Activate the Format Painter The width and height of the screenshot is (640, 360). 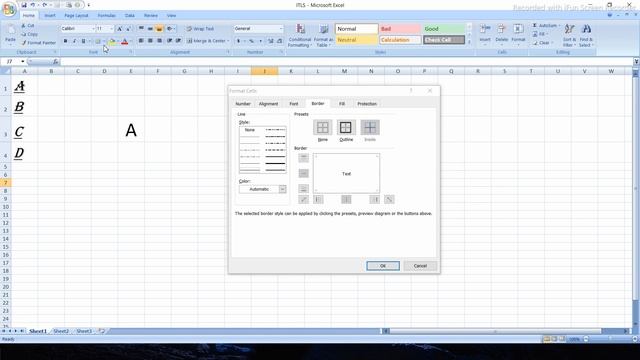(x=39, y=42)
